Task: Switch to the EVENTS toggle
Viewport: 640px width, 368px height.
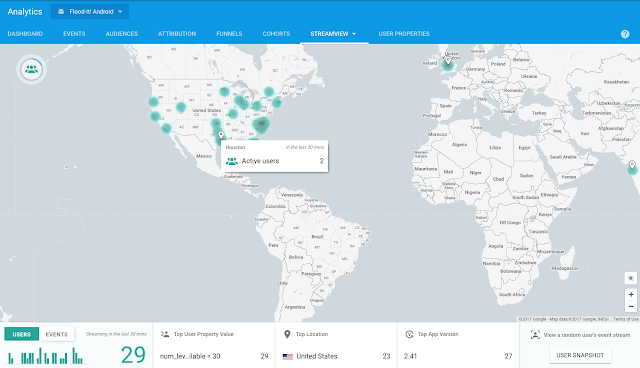Action: [57, 334]
